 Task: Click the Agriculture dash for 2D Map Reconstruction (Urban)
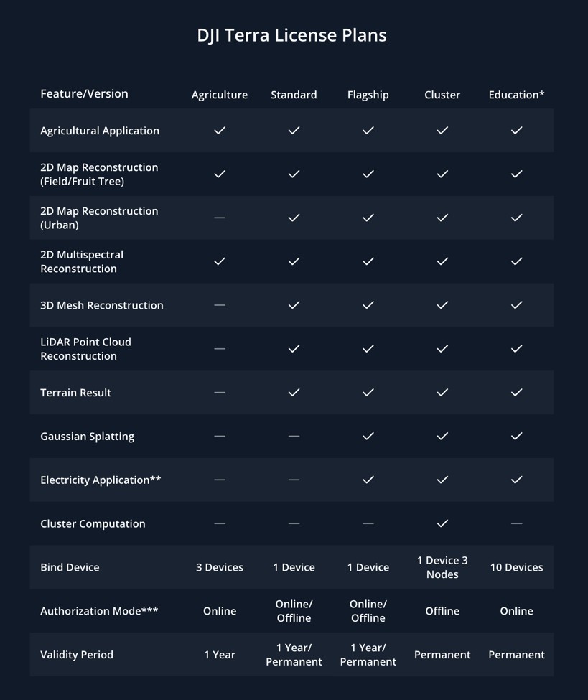(220, 218)
